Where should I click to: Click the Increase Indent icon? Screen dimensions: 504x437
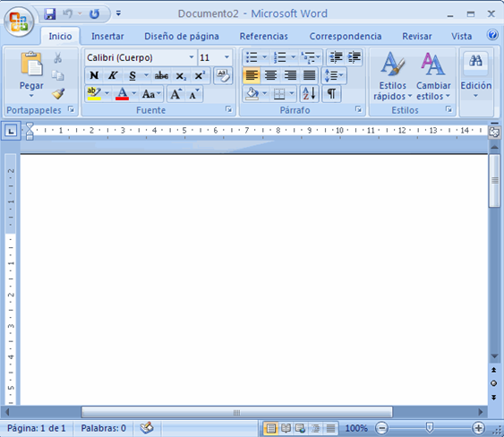click(354, 57)
